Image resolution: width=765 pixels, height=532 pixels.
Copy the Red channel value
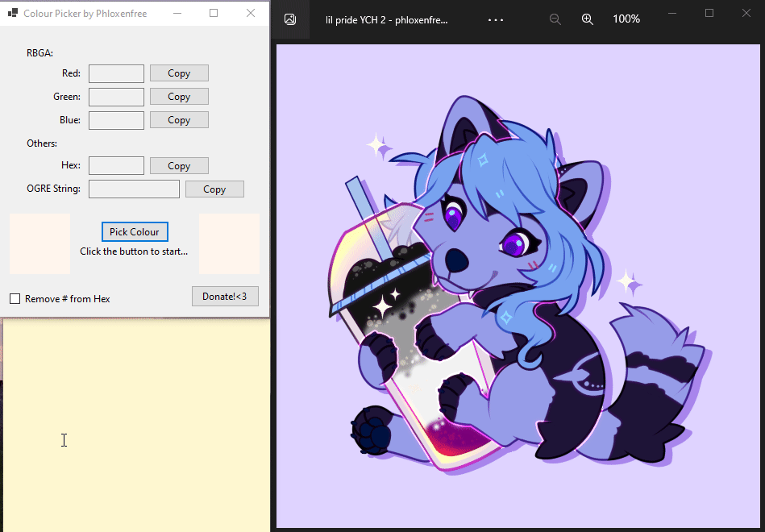[x=178, y=73]
